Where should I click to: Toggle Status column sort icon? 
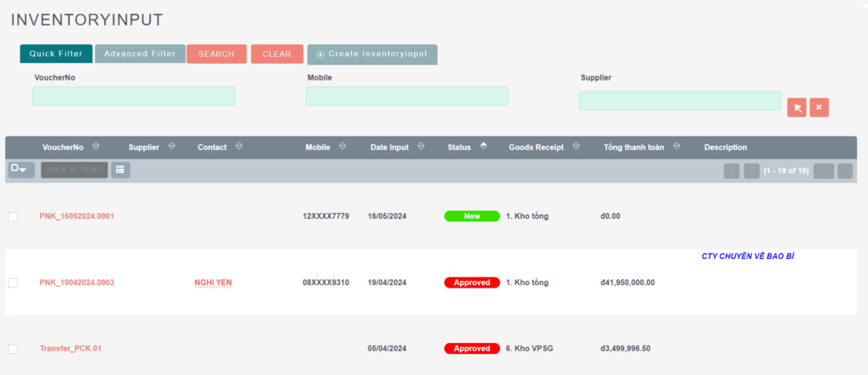click(x=483, y=146)
